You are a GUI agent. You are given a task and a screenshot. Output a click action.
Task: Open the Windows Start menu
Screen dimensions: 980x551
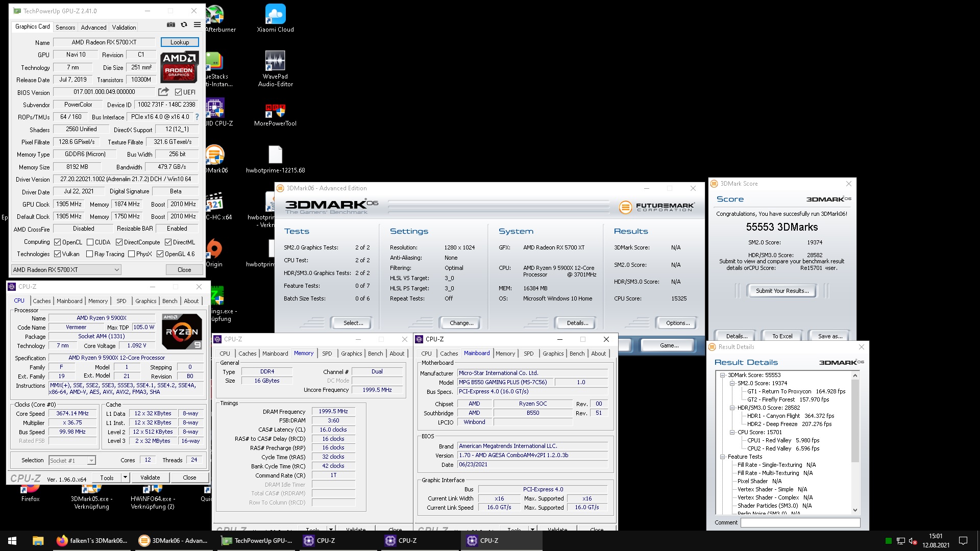tap(12, 541)
